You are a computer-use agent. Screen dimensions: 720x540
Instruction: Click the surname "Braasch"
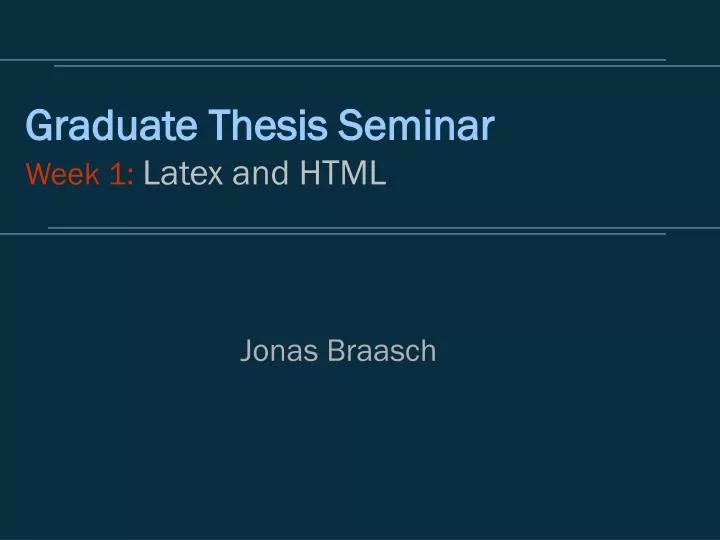(x=382, y=351)
